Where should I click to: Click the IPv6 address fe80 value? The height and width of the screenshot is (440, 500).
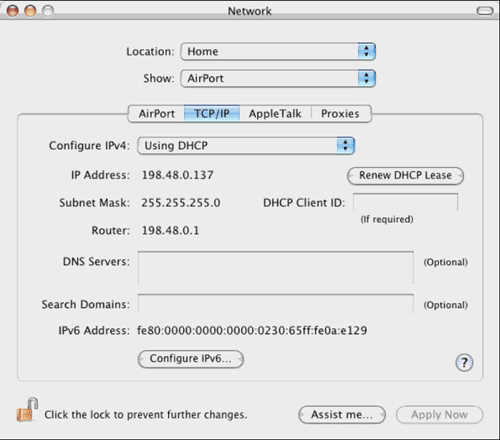coord(252,330)
